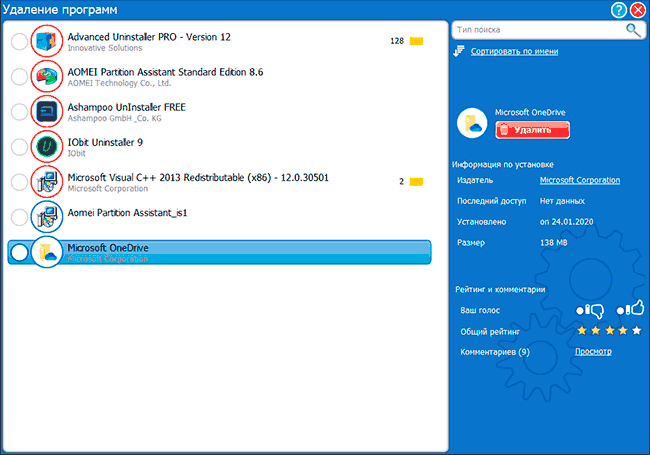Click the Нет данных last access value

(562, 201)
